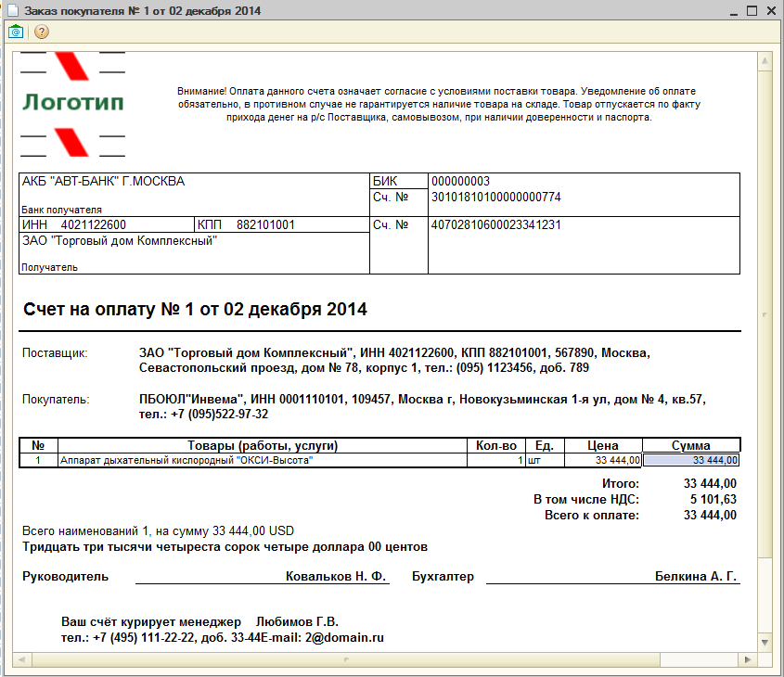
Task: Minimize the order window
Action: click(734, 11)
